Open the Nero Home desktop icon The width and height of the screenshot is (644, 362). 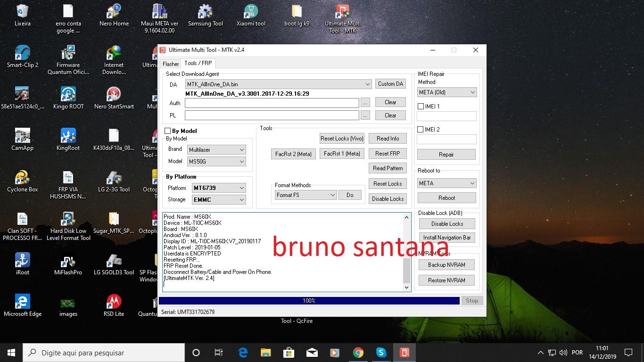114,16
